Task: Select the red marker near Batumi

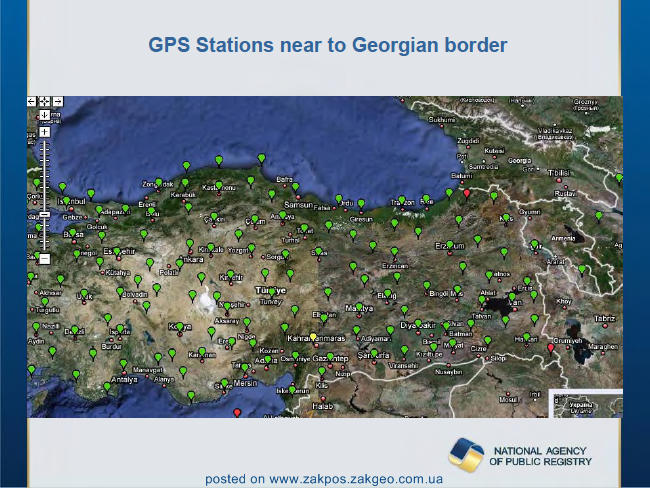Action: pos(467,193)
